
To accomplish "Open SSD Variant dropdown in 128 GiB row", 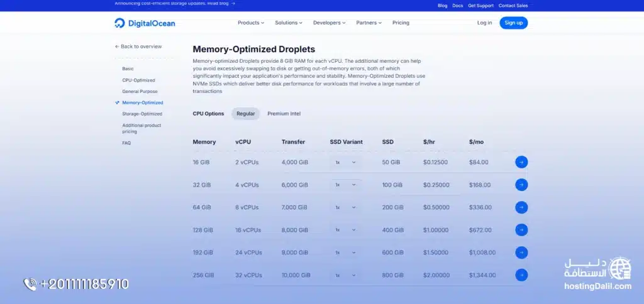I will point(345,230).
